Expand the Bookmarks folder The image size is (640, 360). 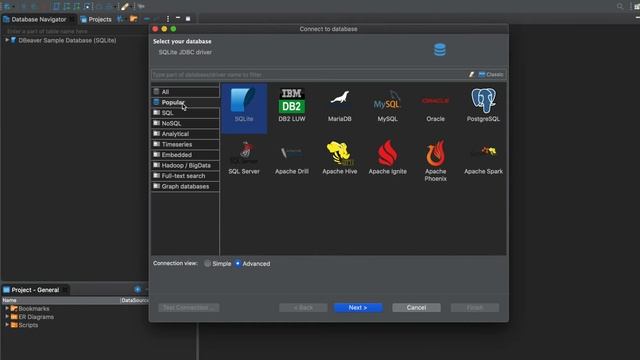pos(7,309)
